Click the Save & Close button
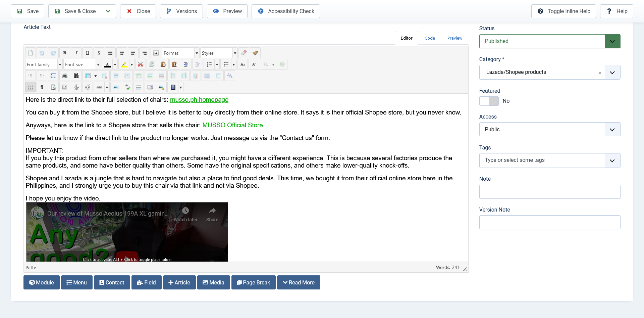644x318 pixels. (74, 11)
